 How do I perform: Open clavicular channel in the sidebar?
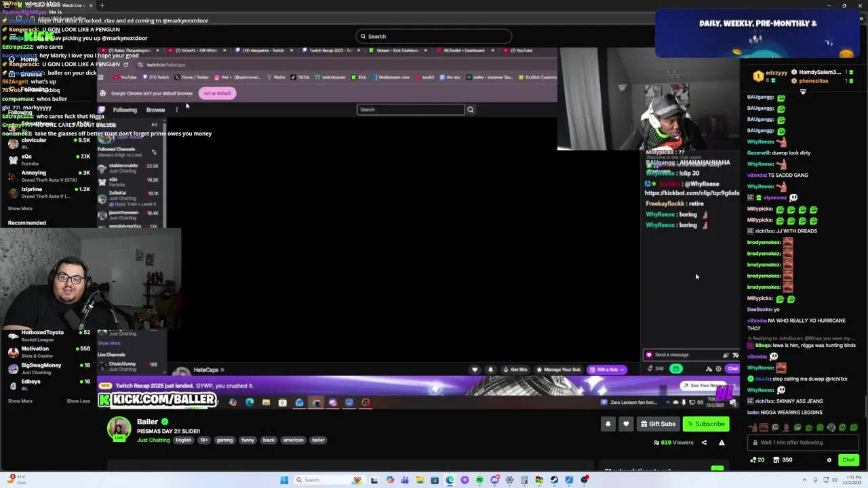coord(47,143)
